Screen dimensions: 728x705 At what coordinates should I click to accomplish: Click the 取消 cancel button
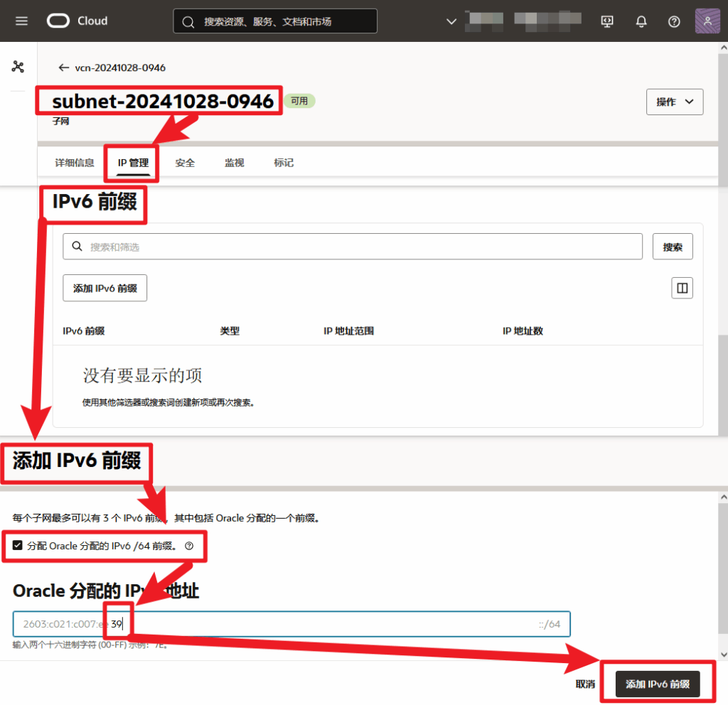tap(585, 684)
